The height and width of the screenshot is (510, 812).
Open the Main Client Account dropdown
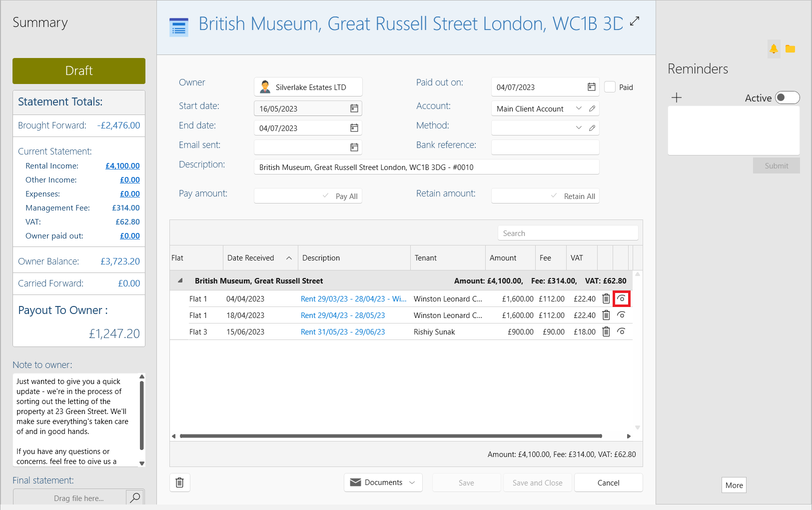click(x=579, y=108)
